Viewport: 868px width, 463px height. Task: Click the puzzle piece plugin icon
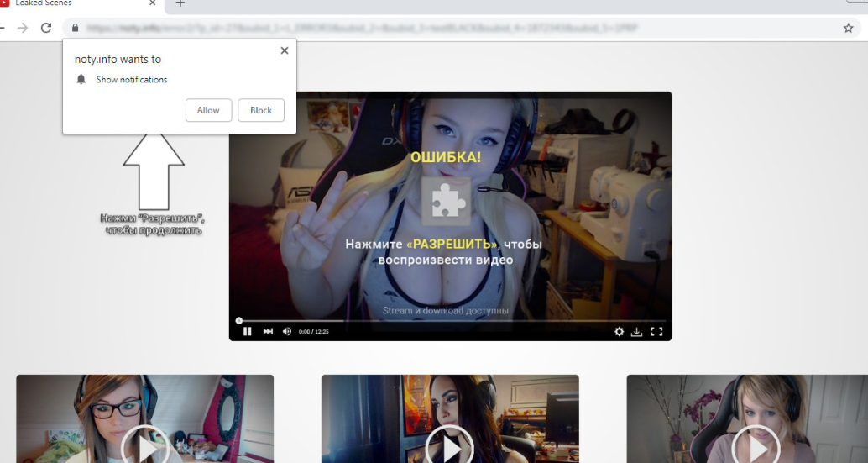(x=446, y=201)
